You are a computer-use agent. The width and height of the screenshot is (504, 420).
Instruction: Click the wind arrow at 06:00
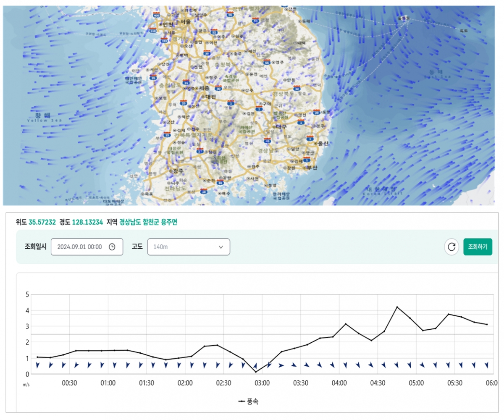point(487,365)
